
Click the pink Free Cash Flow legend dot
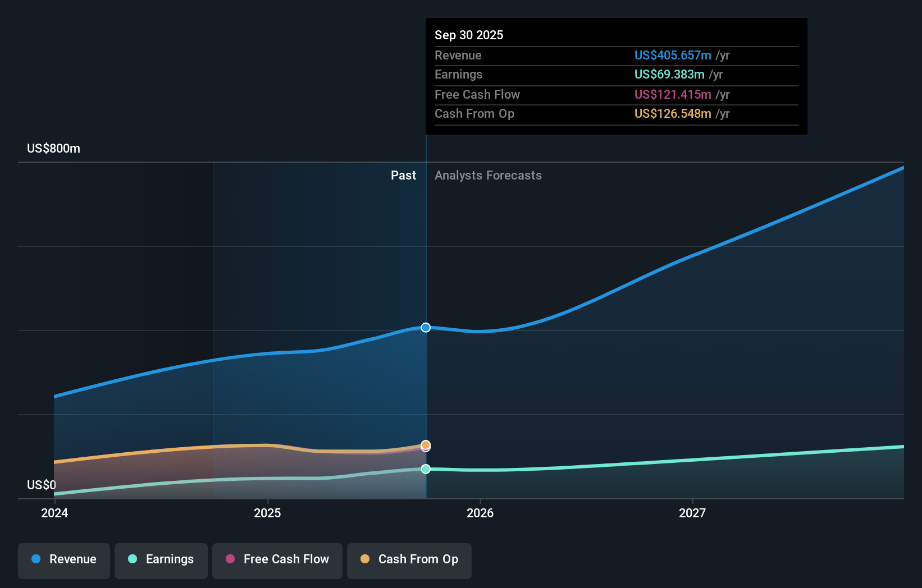[x=230, y=559]
